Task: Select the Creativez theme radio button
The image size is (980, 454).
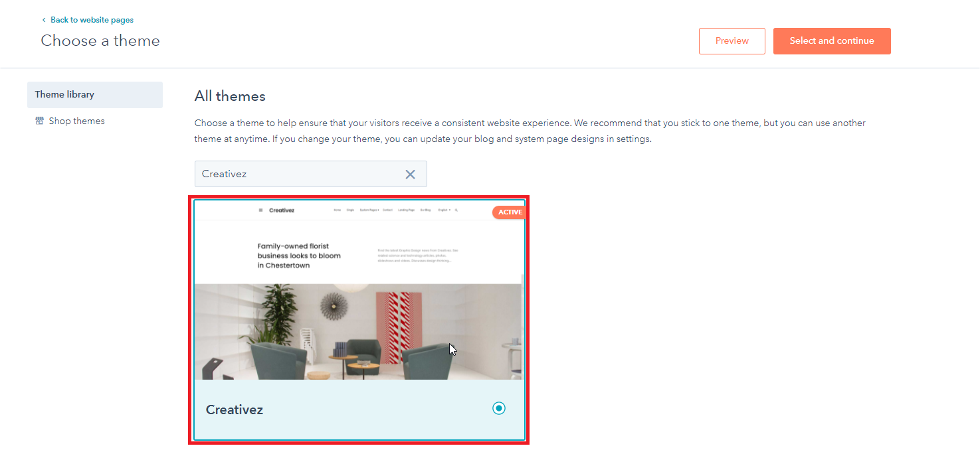Action: [499, 408]
